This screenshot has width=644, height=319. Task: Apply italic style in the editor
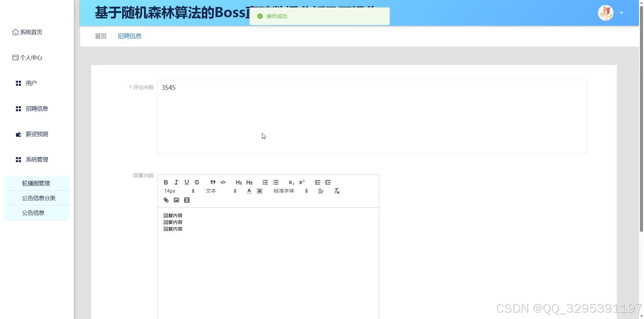pos(176,182)
